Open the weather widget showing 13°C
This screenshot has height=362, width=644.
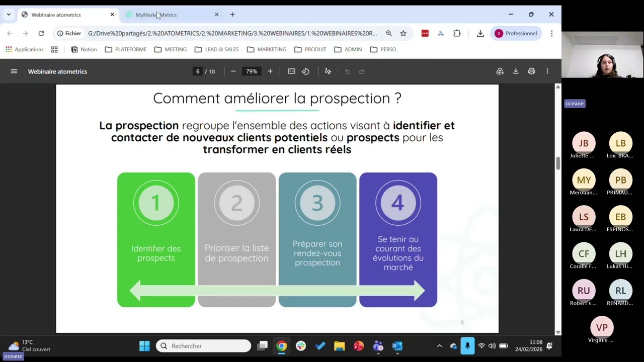click(x=29, y=345)
